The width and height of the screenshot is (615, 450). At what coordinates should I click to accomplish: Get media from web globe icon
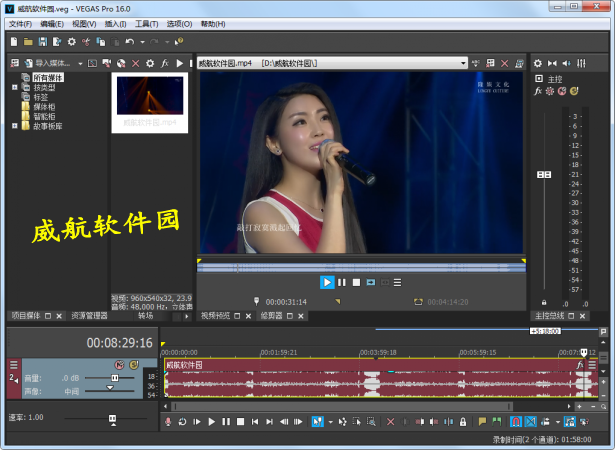point(121,63)
